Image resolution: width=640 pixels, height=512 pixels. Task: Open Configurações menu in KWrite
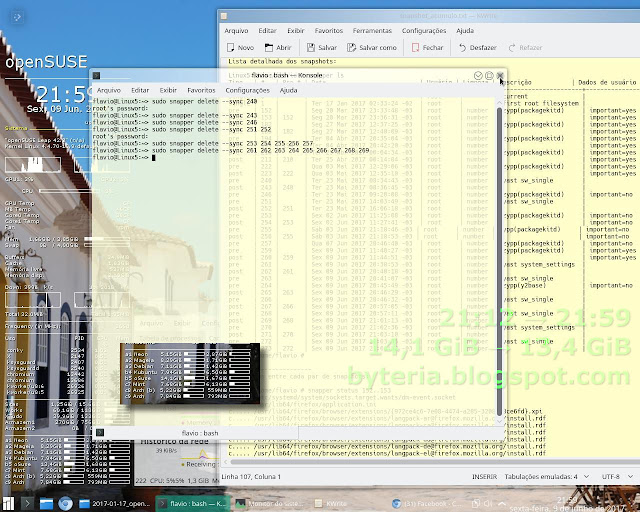[x=424, y=31]
